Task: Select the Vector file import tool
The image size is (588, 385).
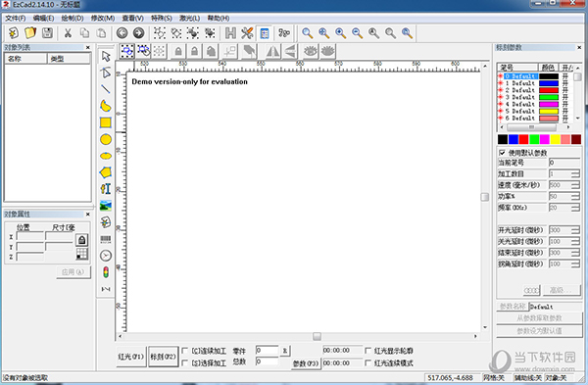Action: [x=106, y=222]
